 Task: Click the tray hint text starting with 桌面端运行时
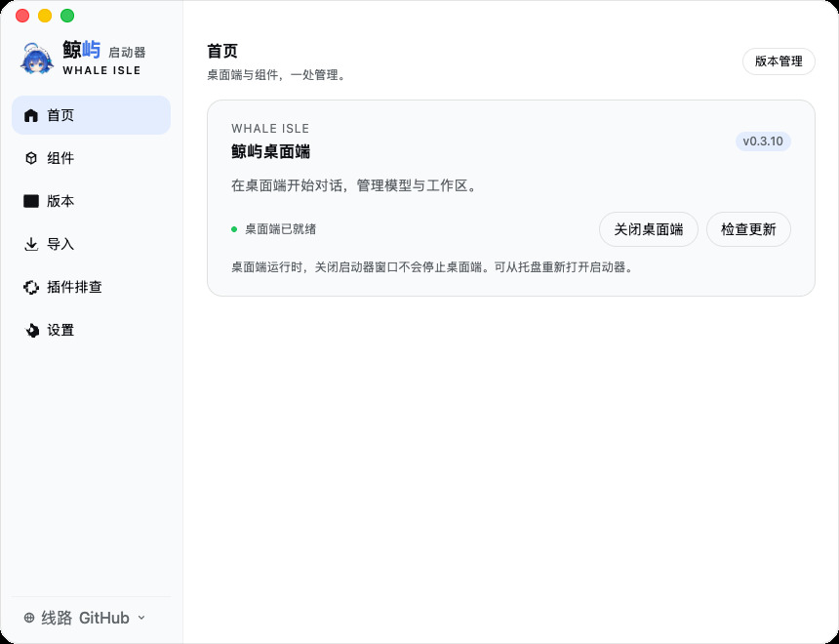(x=434, y=267)
